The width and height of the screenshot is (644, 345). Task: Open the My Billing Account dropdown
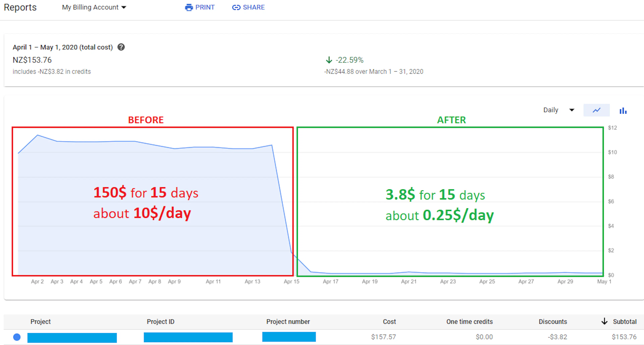(x=94, y=7)
